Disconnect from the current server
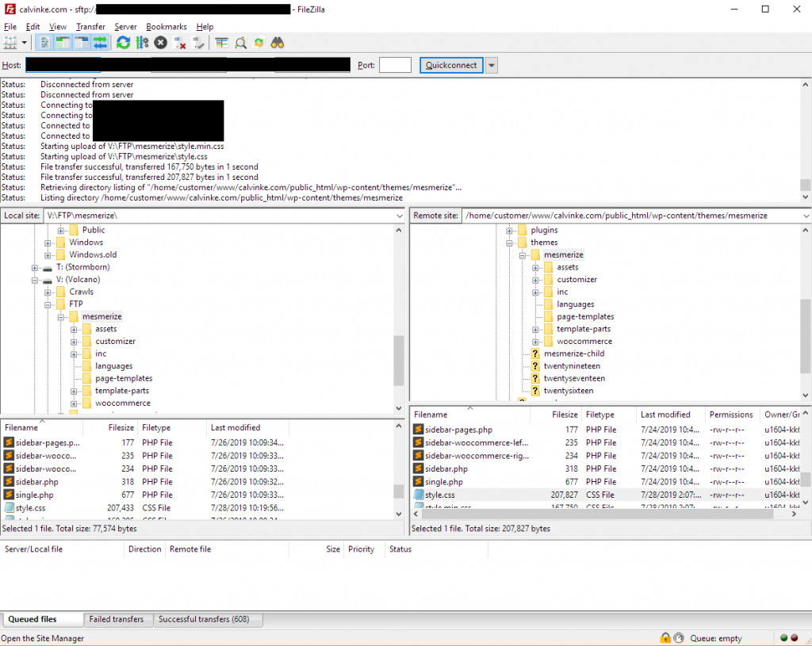The width and height of the screenshot is (812, 646). click(179, 43)
